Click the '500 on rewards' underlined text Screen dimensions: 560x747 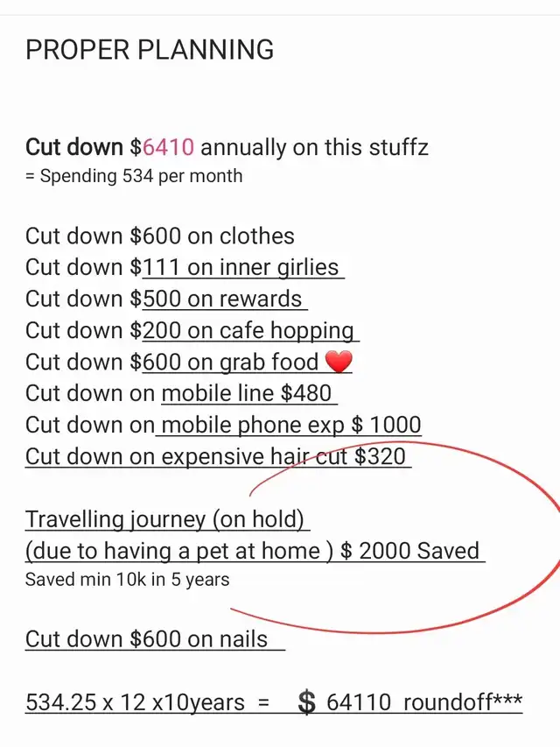point(223,299)
